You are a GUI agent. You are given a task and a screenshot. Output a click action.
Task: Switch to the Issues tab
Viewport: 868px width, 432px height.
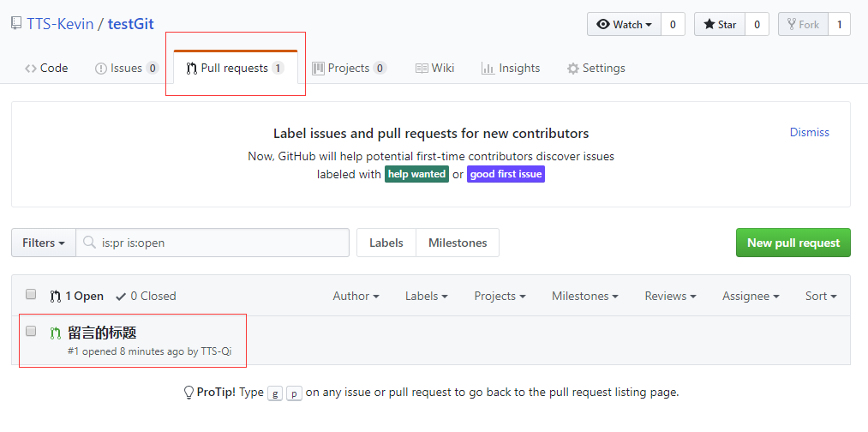(x=128, y=69)
